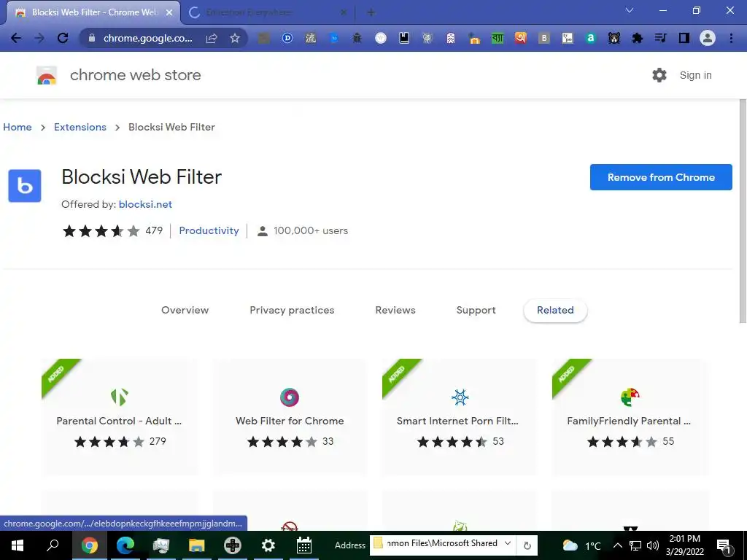This screenshot has width=747, height=560.
Task: Click the forward navigation arrow
Action: click(39, 38)
